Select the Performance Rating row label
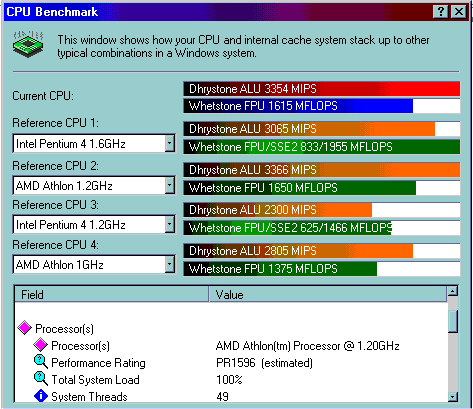The height and width of the screenshot is (409, 473). [98, 363]
